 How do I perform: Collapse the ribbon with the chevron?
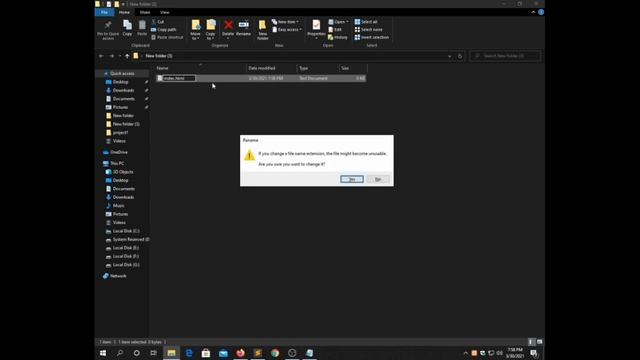(x=533, y=12)
